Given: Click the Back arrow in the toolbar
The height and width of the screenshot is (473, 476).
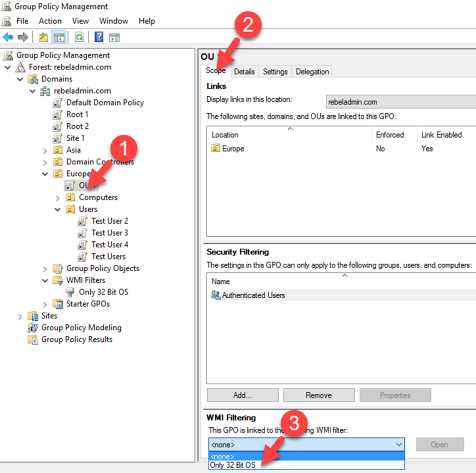Looking at the screenshot, I should pos(8,37).
